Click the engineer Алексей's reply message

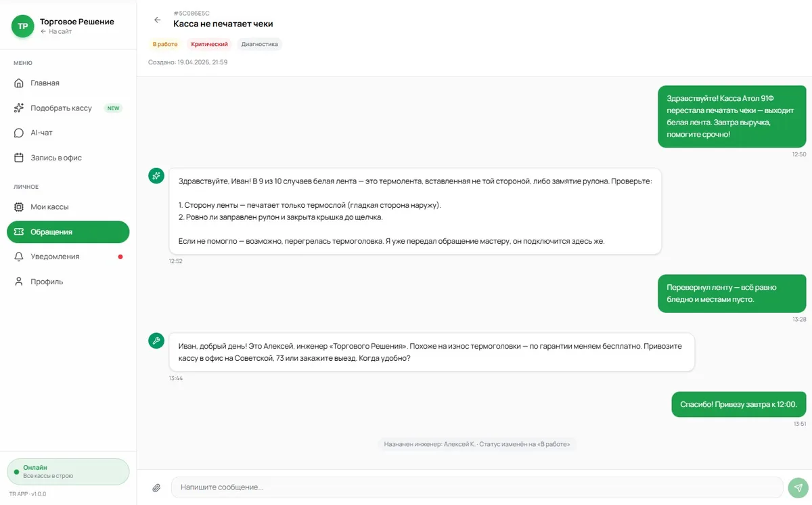click(432, 352)
